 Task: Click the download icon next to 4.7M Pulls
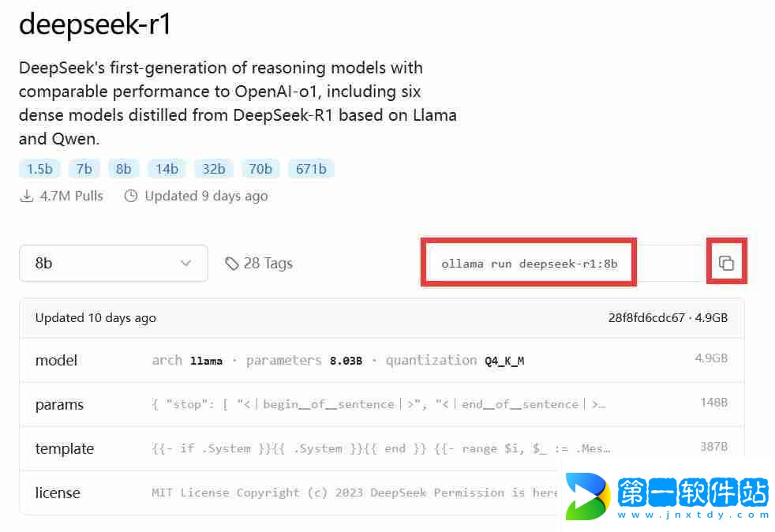pyautogui.click(x=26, y=197)
